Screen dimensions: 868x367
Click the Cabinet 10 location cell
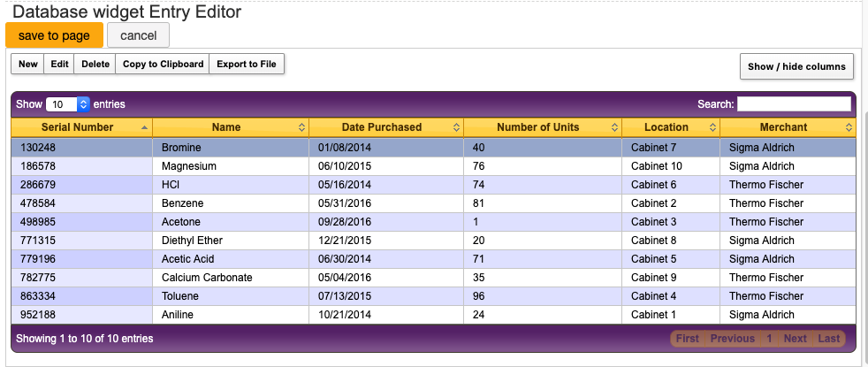pyautogui.click(x=671, y=166)
